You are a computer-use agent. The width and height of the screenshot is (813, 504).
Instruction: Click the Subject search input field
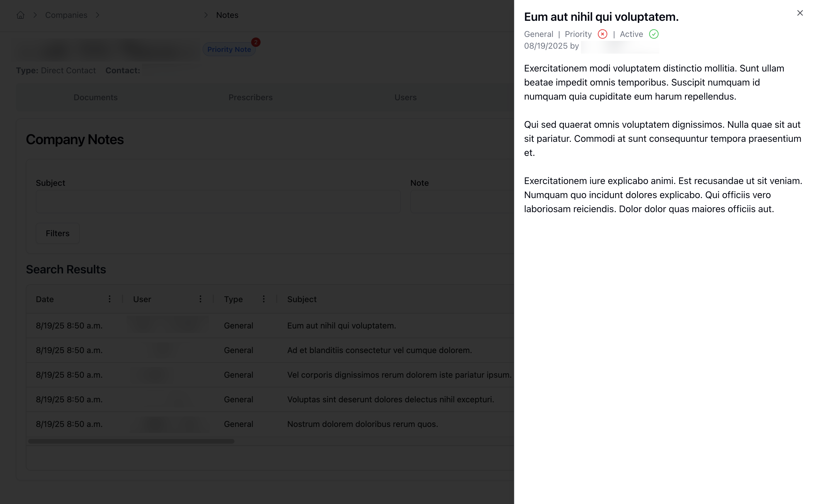point(218,202)
